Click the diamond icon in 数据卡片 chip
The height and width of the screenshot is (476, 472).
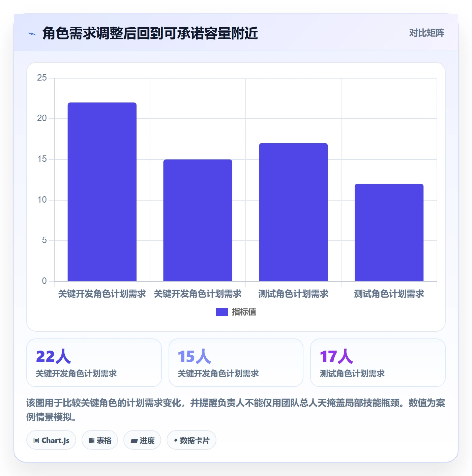tap(176, 440)
